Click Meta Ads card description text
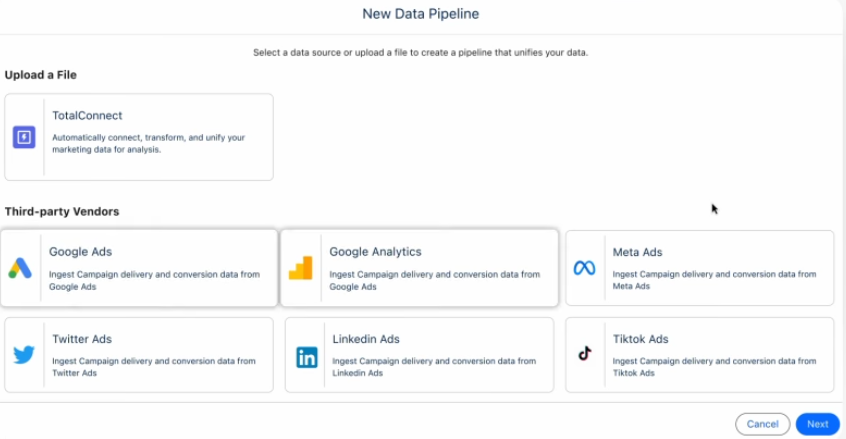The image size is (846, 439). (x=714, y=280)
